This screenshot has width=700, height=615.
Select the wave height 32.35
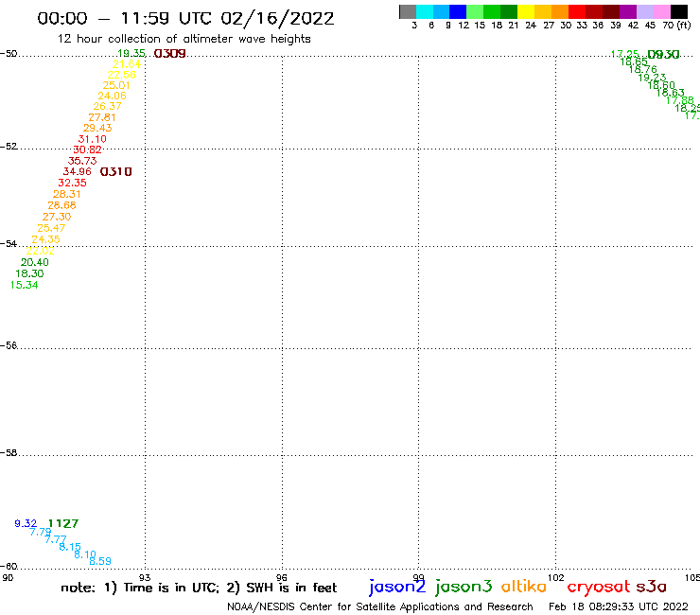(x=72, y=183)
